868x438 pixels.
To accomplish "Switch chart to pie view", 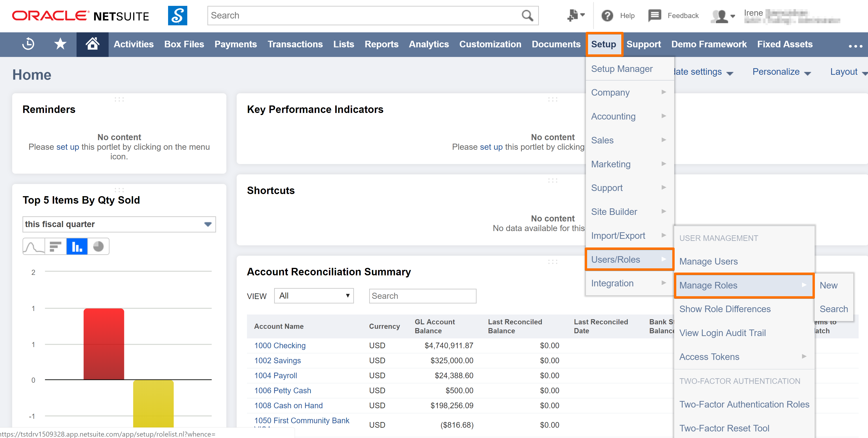I will coord(98,246).
